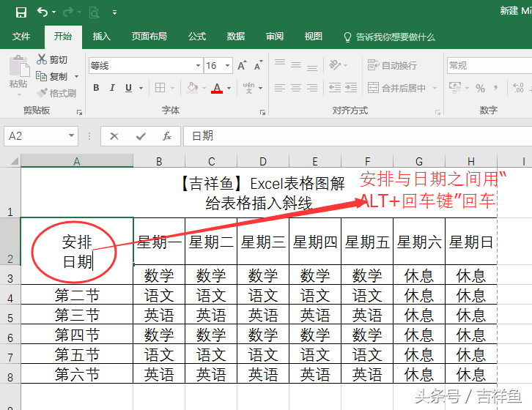The image size is (532, 410).
Task: Open the 等线 font name dropdown
Action: coord(198,65)
